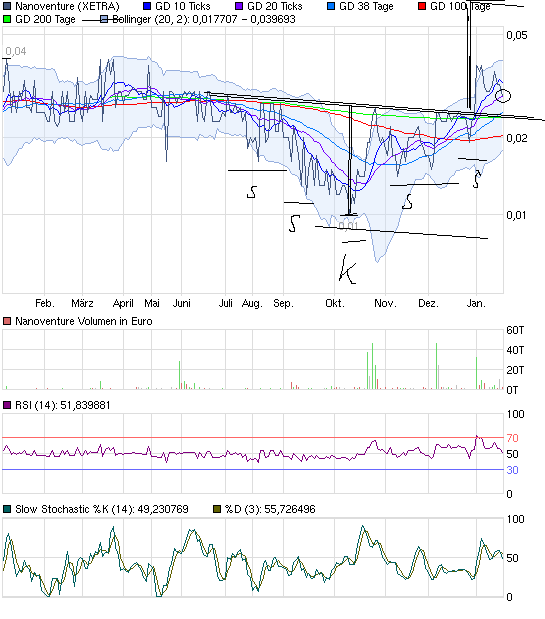Click the Nanoventure Volumen legend swatch
Screen dimensions: 545x619
[x=7, y=321]
